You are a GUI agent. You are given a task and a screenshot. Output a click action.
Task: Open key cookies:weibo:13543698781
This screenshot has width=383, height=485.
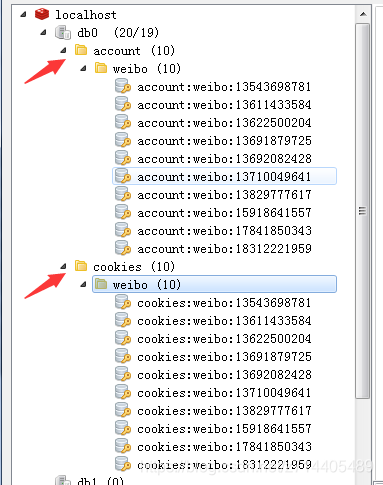pos(224,303)
